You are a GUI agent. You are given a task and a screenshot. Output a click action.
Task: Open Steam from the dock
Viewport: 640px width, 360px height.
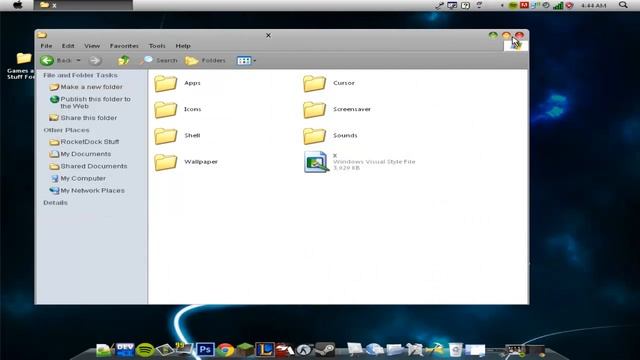(325, 349)
